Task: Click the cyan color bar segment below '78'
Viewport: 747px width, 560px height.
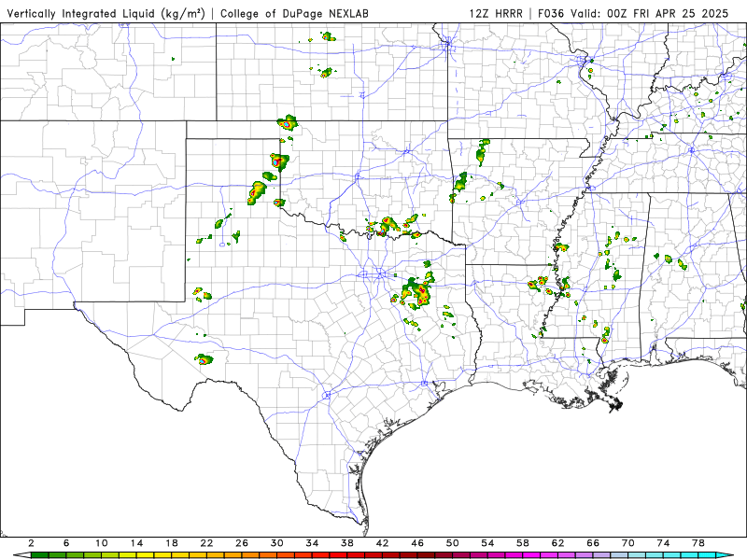Action: (708, 555)
